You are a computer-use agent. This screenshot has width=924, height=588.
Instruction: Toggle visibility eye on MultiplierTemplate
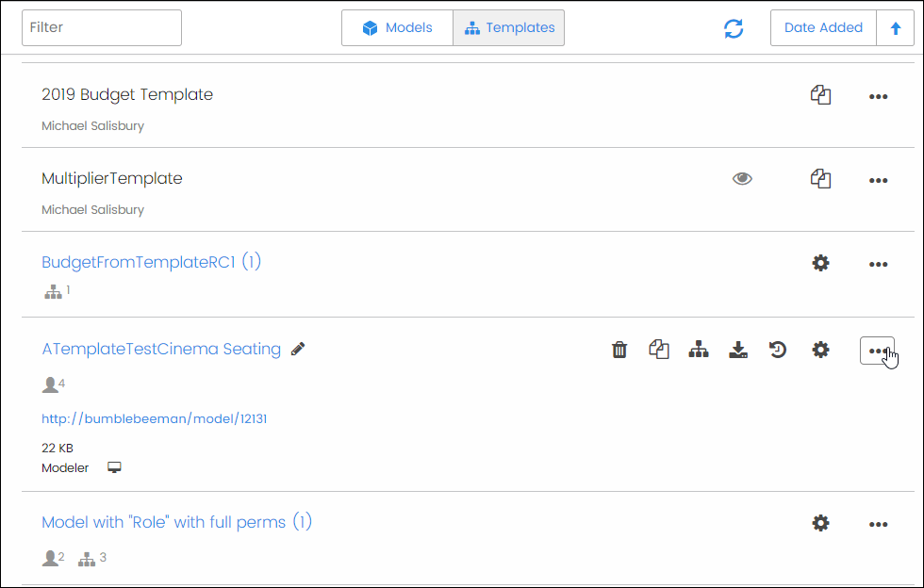(x=742, y=179)
